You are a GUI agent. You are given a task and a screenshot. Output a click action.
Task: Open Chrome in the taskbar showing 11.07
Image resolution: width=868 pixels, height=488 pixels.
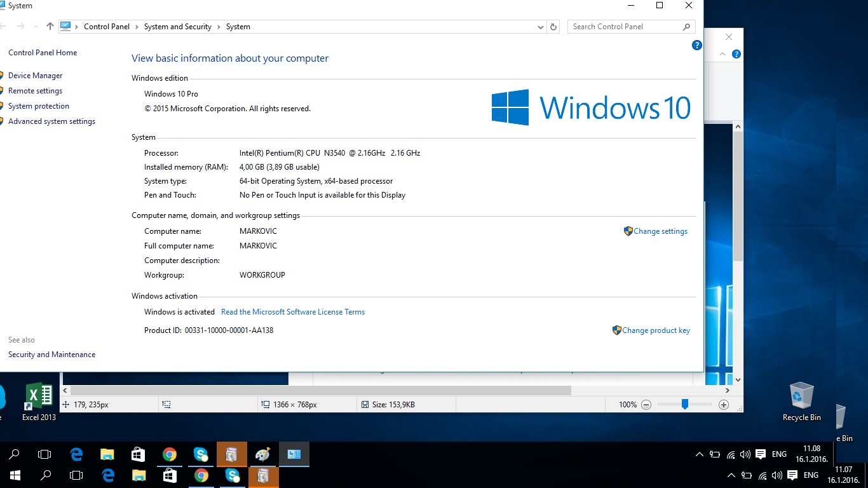click(x=201, y=475)
